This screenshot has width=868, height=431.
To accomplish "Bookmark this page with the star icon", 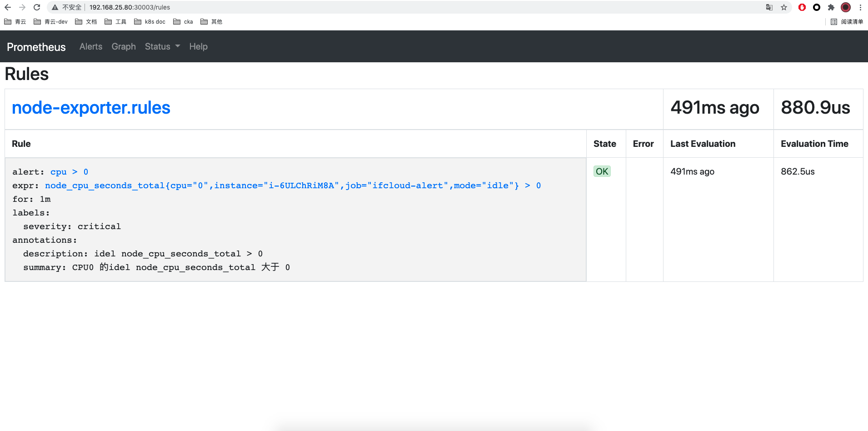I will (784, 7).
